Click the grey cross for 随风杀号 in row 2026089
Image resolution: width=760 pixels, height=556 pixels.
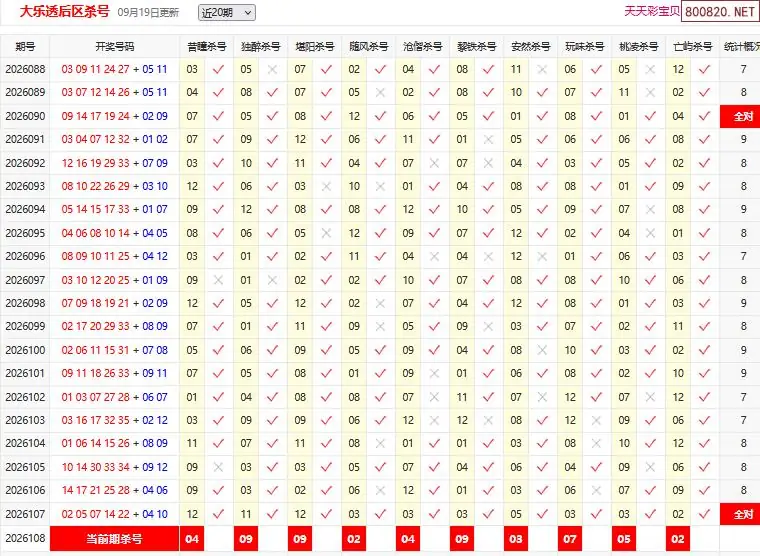(x=380, y=92)
